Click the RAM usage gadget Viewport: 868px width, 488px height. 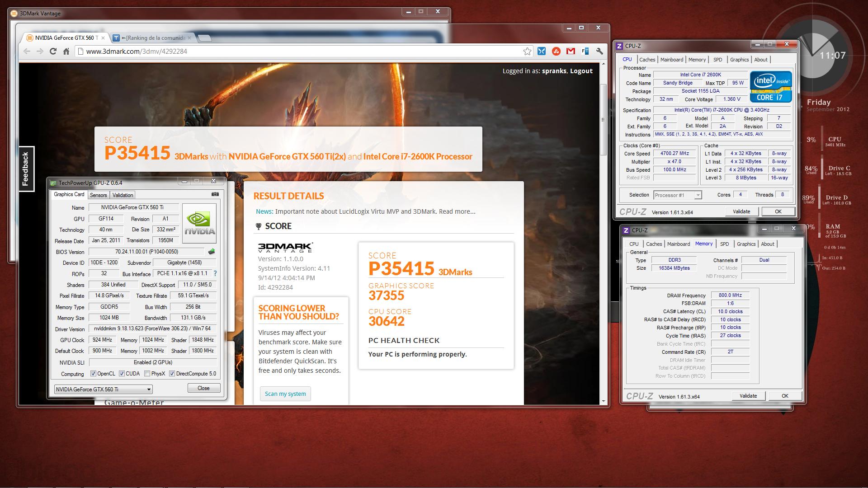coord(829,230)
